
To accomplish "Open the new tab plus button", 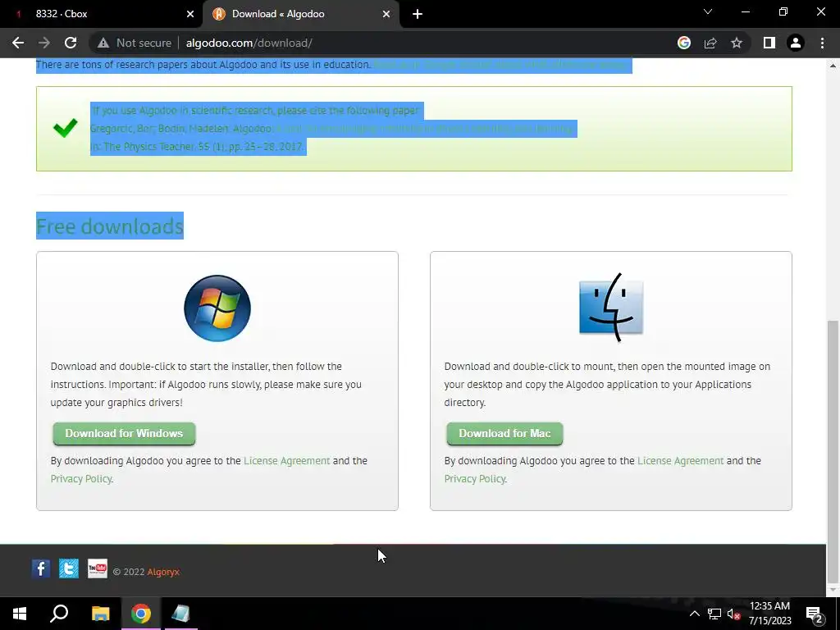I will pos(418,14).
